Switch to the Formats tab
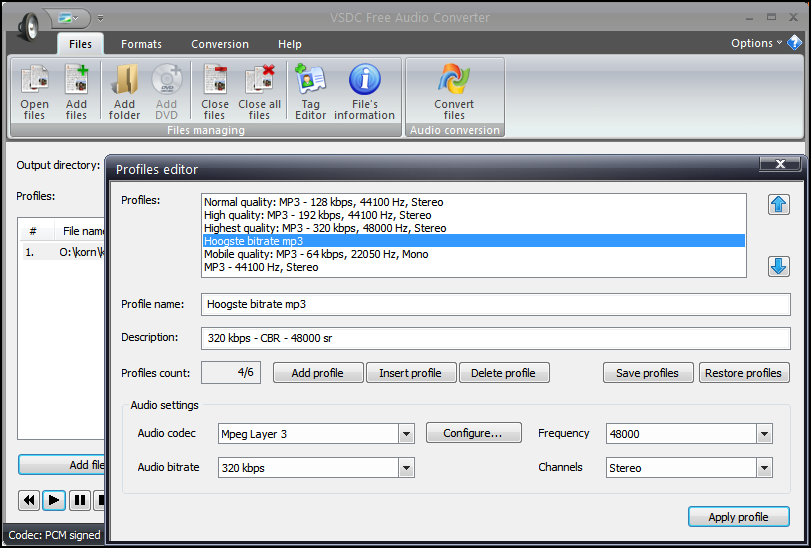Viewport: 811px width, 548px height. click(141, 44)
